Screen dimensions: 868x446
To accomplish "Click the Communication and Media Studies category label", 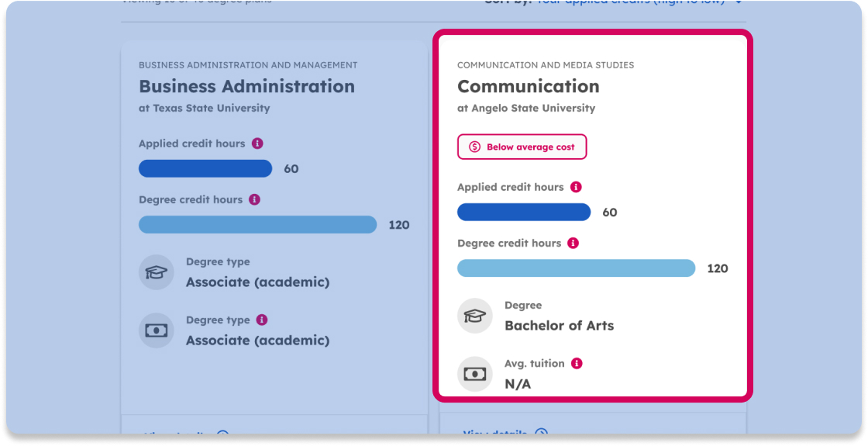I will (546, 65).
